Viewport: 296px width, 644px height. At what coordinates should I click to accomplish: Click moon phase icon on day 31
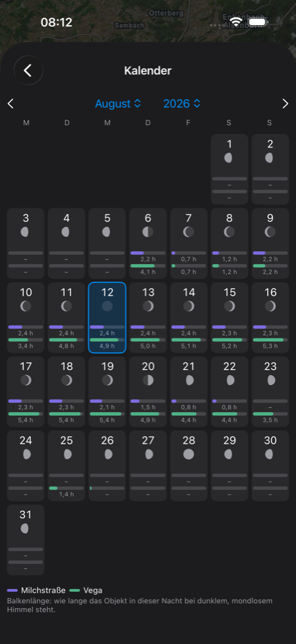tap(24, 529)
